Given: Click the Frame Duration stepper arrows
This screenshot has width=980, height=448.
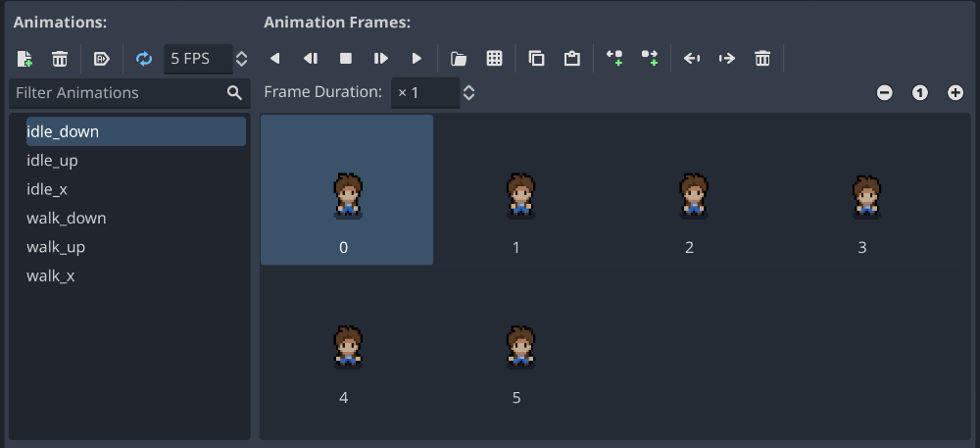Looking at the screenshot, I should point(468,93).
